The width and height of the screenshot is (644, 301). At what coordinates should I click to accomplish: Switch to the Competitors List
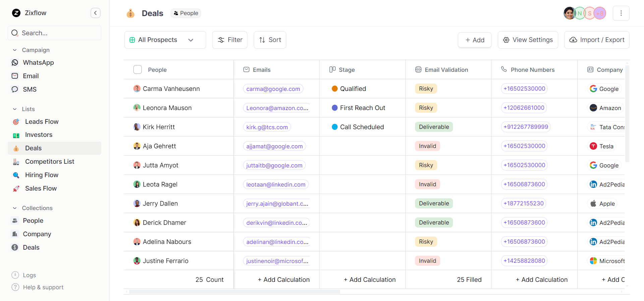pyautogui.click(x=50, y=162)
